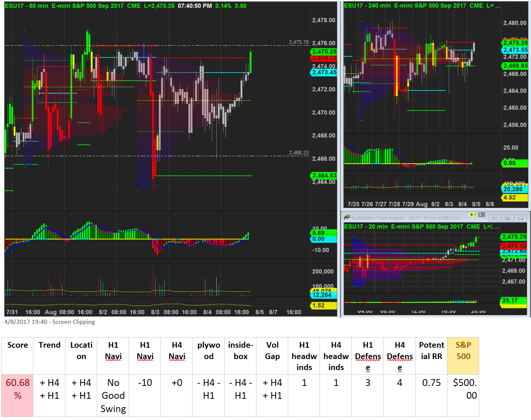Select green 2,469.85 price label on 240 min chart
The height and width of the screenshot is (420, 531).
(x=515, y=66)
